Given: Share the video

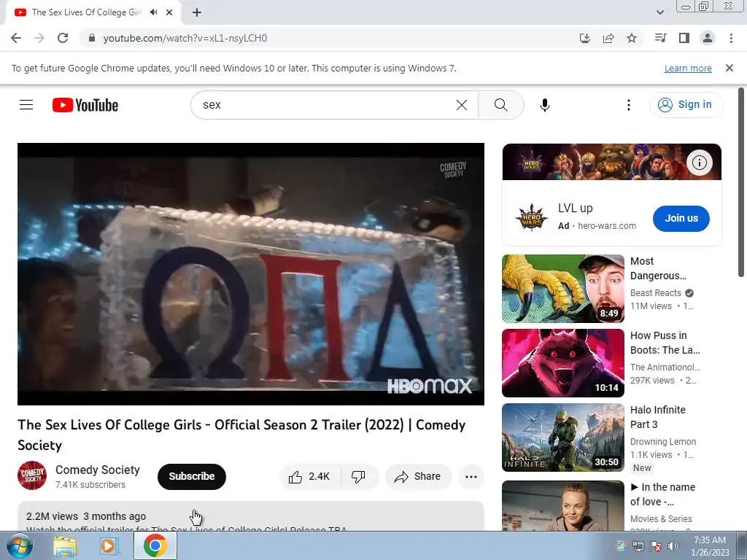Looking at the screenshot, I should 418,476.
